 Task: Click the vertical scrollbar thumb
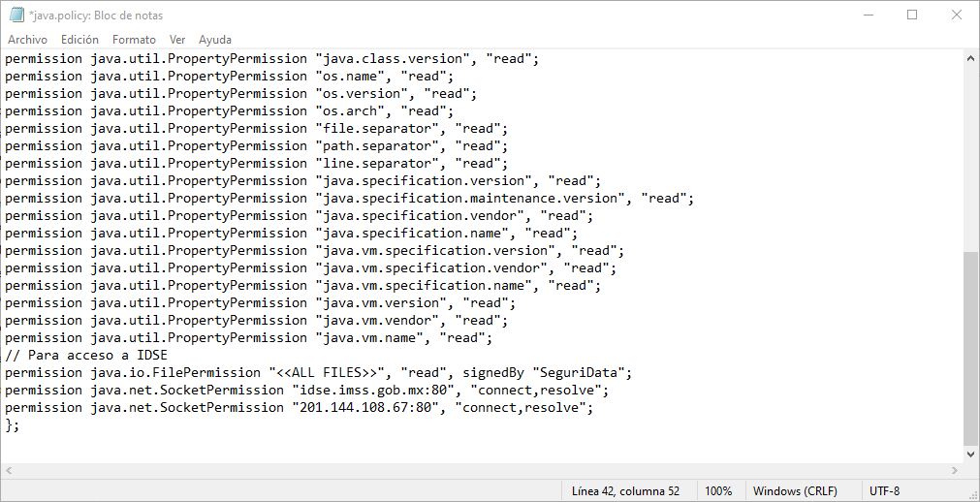pyautogui.click(x=971, y=348)
